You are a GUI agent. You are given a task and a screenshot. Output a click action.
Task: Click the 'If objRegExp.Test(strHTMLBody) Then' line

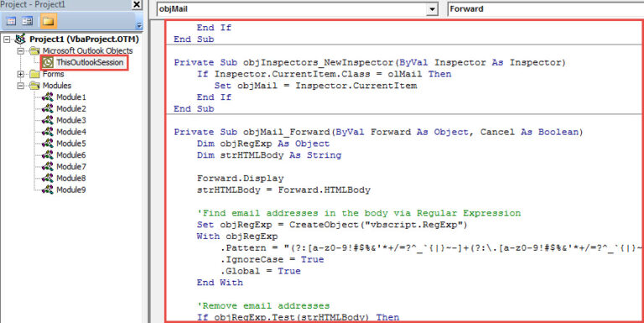(298, 317)
